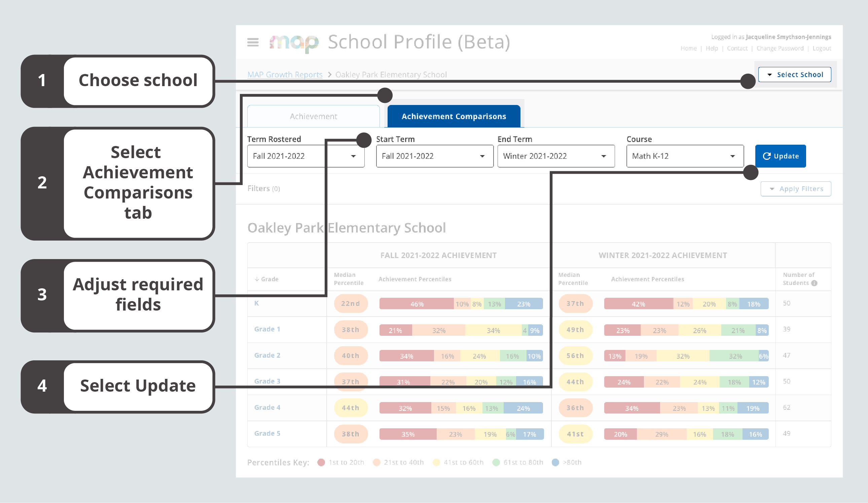Screen dimensions: 868x503
Task: Click the Apply Filters button
Action: [795, 189]
